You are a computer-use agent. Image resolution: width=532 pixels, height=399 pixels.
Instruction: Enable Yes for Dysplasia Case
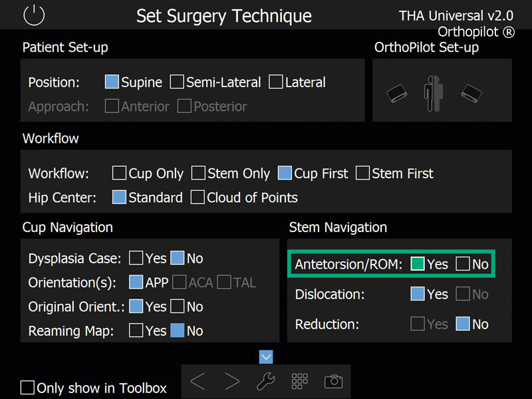coord(137,258)
